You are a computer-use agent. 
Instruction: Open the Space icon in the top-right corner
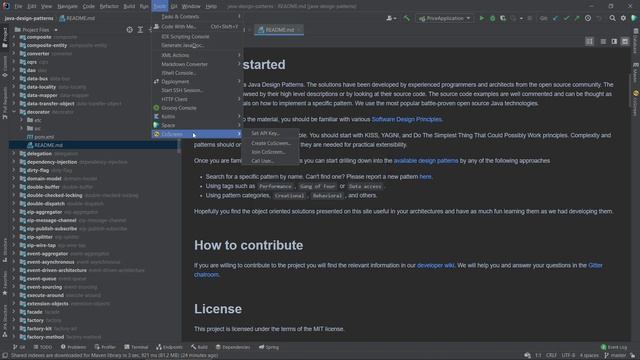634,18
